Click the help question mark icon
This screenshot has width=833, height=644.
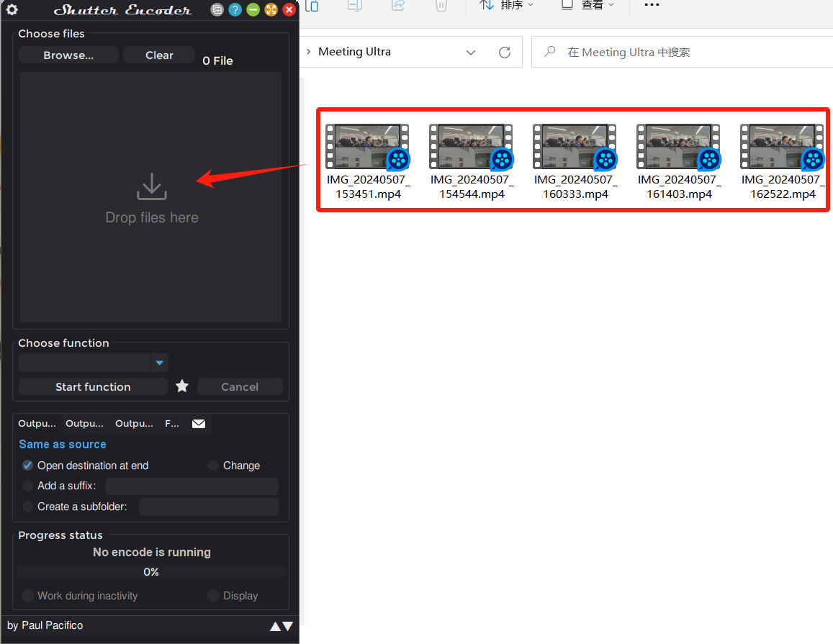pyautogui.click(x=235, y=10)
